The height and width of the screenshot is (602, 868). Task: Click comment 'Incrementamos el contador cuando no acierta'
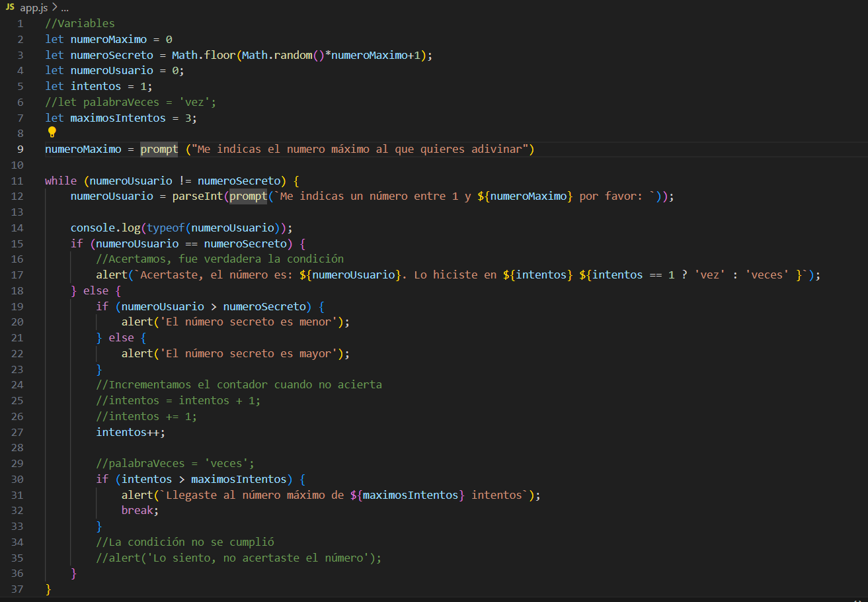click(x=239, y=384)
